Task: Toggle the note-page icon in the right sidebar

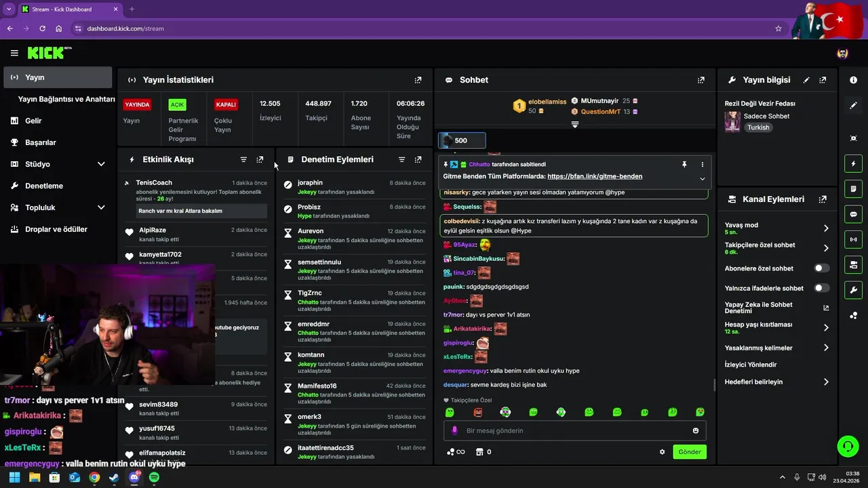Action: (x=853, y=188)
